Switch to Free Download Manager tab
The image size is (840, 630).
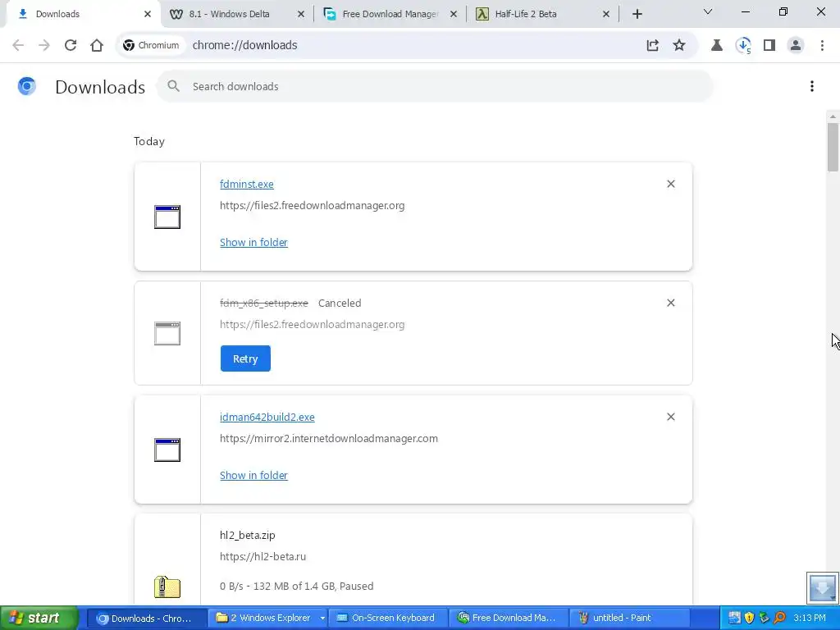390,14
